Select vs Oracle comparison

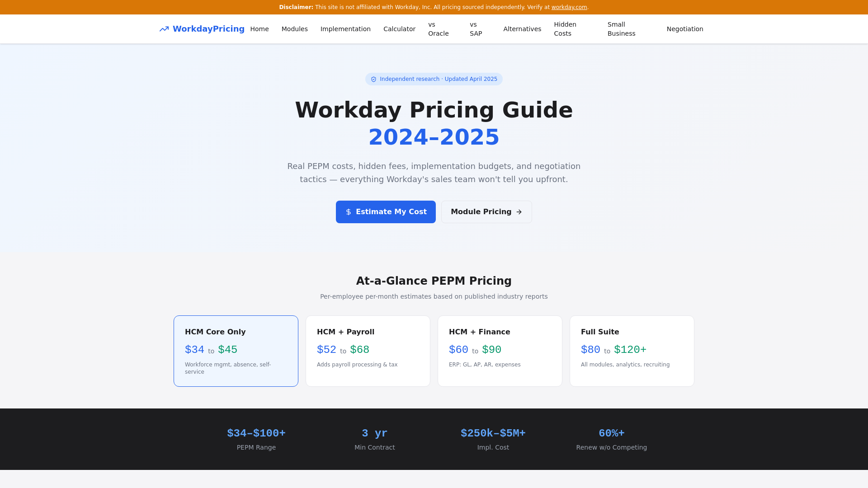[x=439, y=29]
